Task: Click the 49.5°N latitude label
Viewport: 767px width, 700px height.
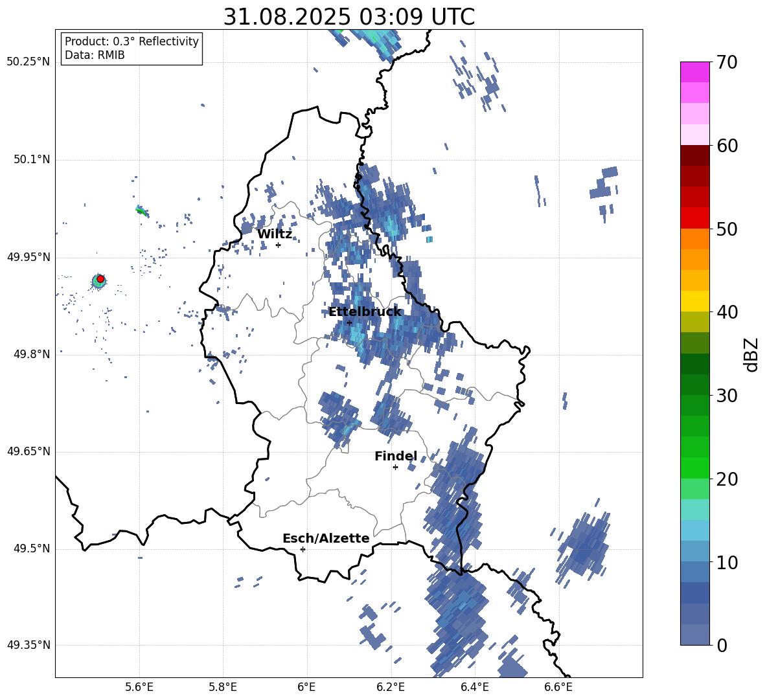Action: (x=32, y=548)
